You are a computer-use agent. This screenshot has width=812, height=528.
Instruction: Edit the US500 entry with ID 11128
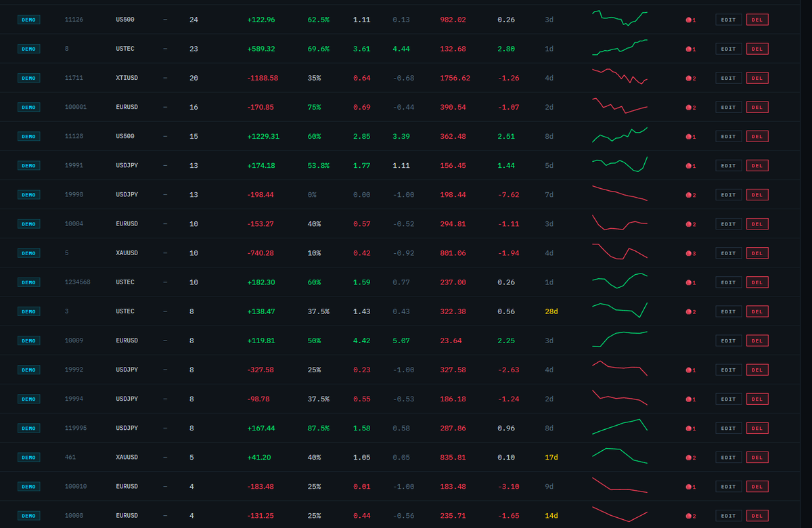point(729,136)
